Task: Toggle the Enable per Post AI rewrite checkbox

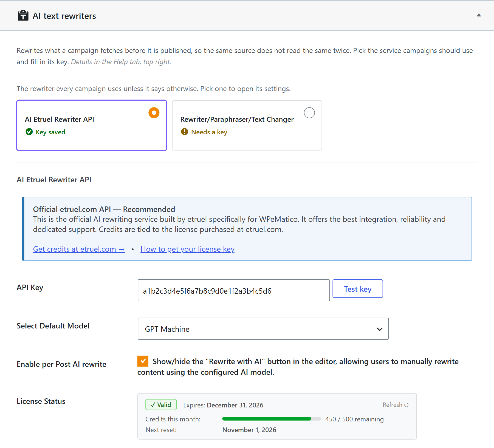Action: tap(143, 361)
